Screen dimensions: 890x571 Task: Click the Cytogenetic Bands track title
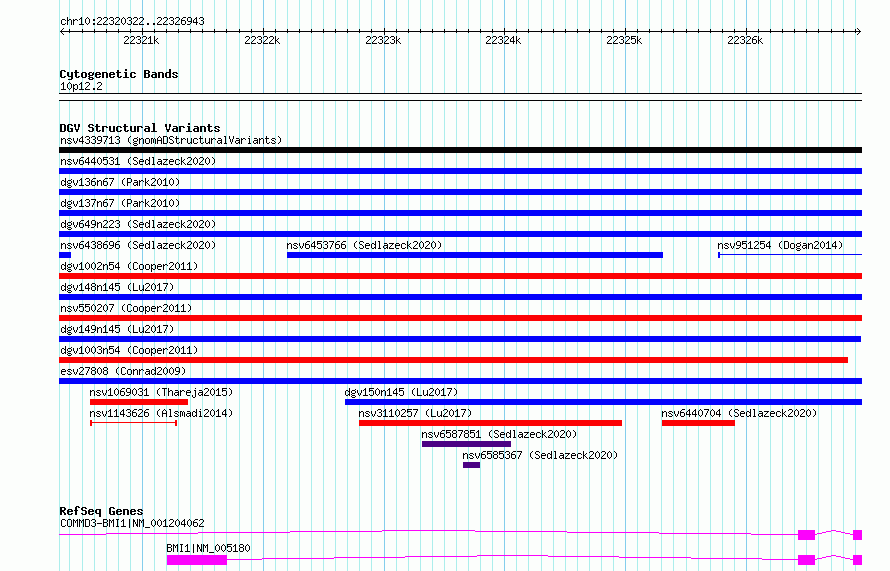tap(119, 74)
